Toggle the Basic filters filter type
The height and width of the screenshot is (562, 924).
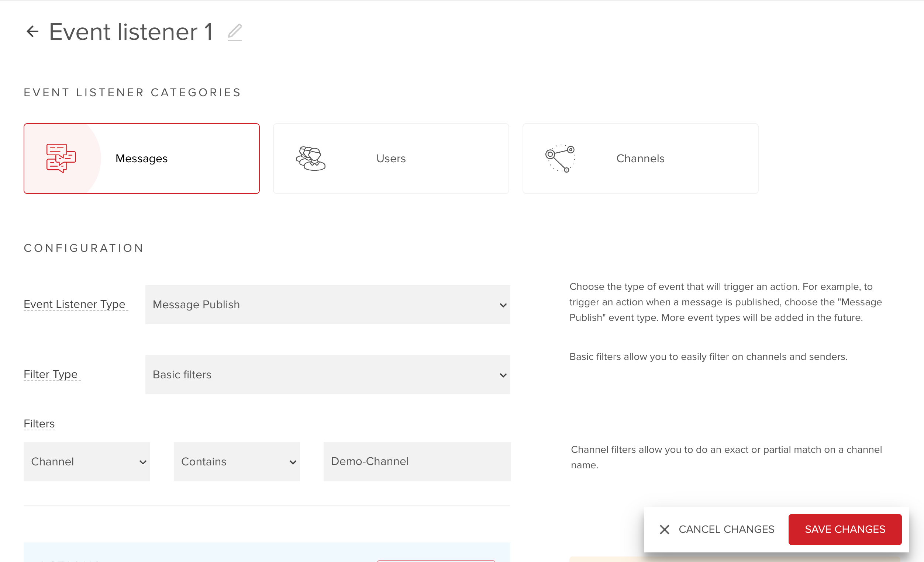click(x=327, y=374)
